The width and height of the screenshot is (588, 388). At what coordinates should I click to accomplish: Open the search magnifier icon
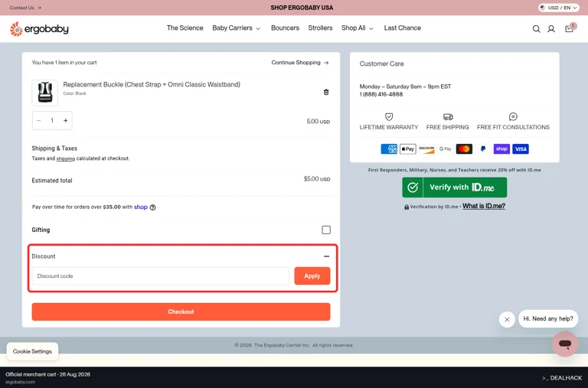[x=536, y=29]
